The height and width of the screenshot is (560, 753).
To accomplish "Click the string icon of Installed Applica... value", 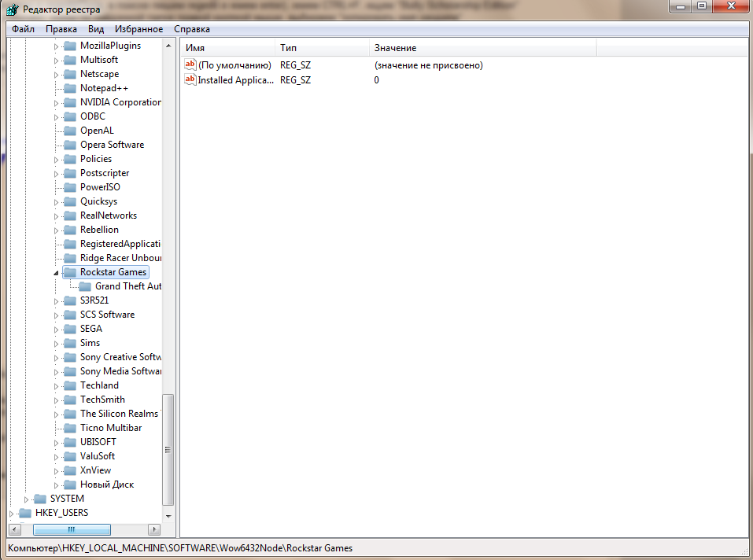I will pyautogui.click(x=190, y=79).
